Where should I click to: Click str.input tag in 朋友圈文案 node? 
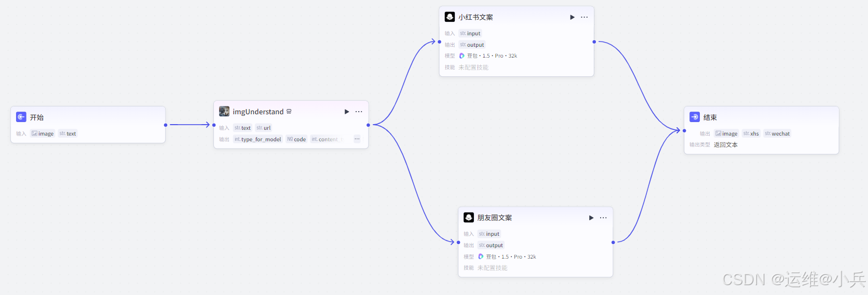pos(490,234)
